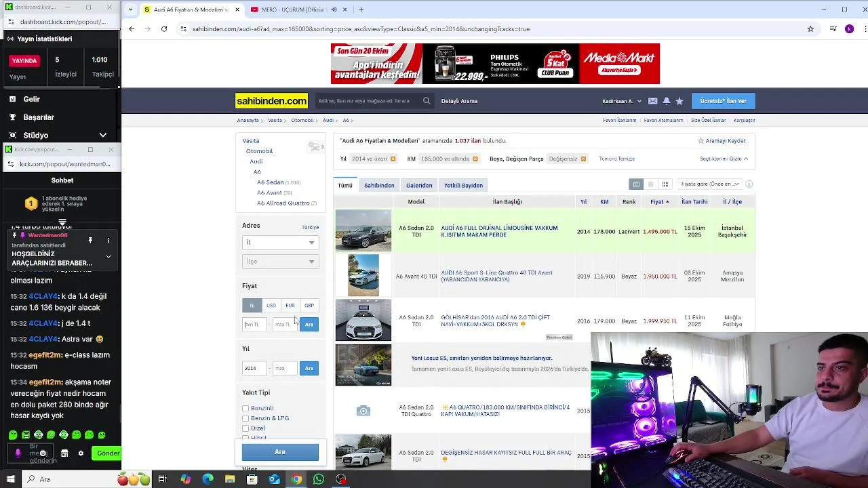Open Kick chat settings gear
Screen dimensions: 868x488
pos(81,453)
